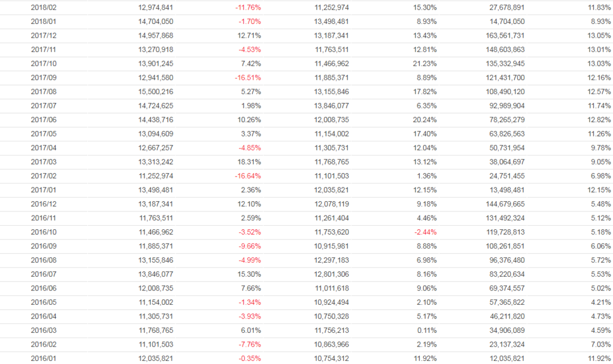
Task: Select the 15,500,216 cell
Action: coord(155,92)
